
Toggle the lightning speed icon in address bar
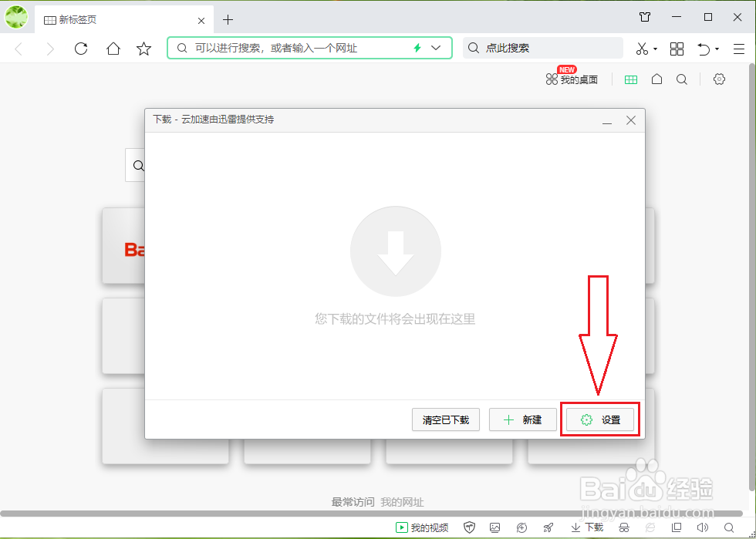(416, 48)
